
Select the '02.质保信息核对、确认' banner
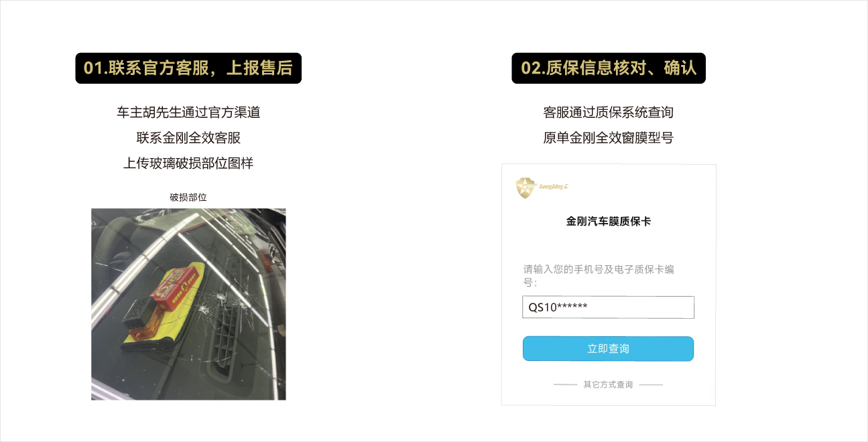point(609,68)
